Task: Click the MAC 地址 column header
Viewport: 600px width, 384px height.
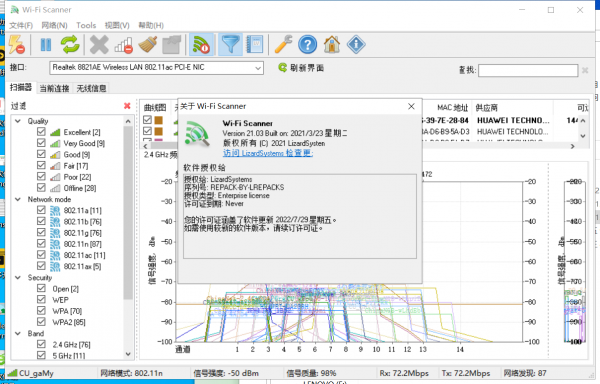Action: point(453,108)
